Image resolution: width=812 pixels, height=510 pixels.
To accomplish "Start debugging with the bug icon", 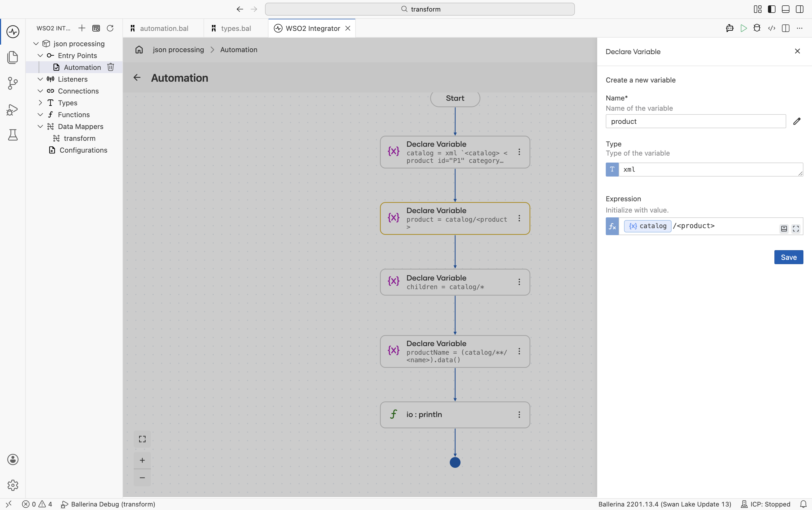I will coord(757,28).
